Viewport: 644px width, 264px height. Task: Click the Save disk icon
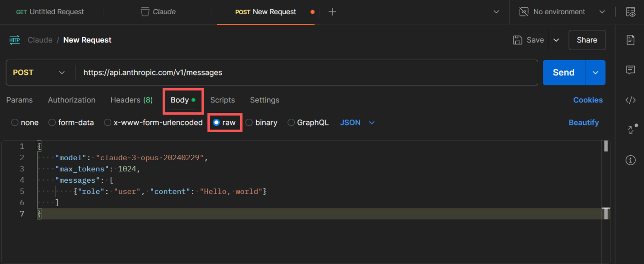point(517,40)
